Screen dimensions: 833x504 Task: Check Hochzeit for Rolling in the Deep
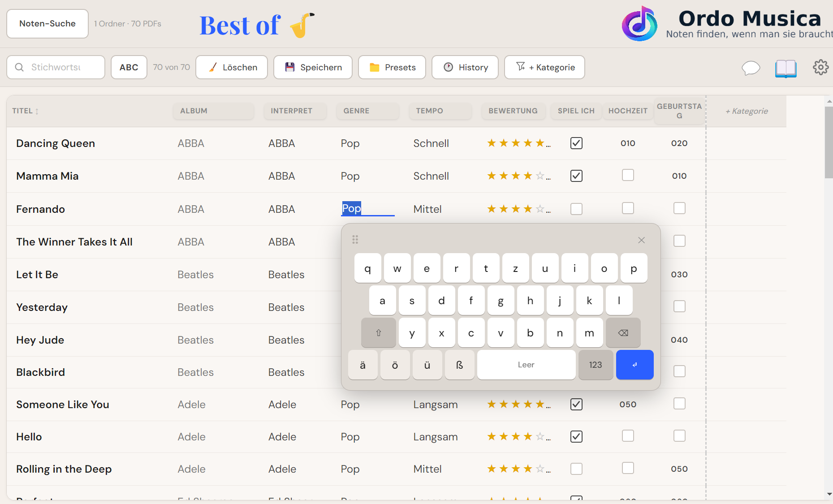coord(628,468)
